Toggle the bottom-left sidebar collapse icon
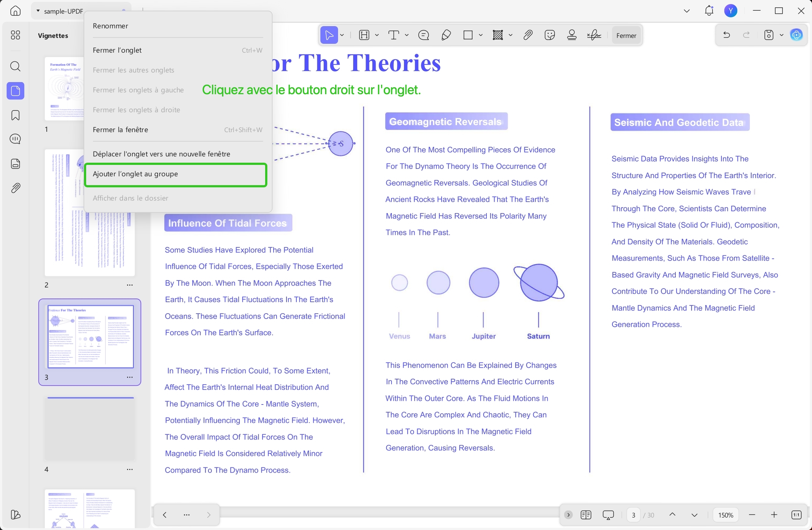The height and width of the screenshot is (530, 812). tap(15, 515)
